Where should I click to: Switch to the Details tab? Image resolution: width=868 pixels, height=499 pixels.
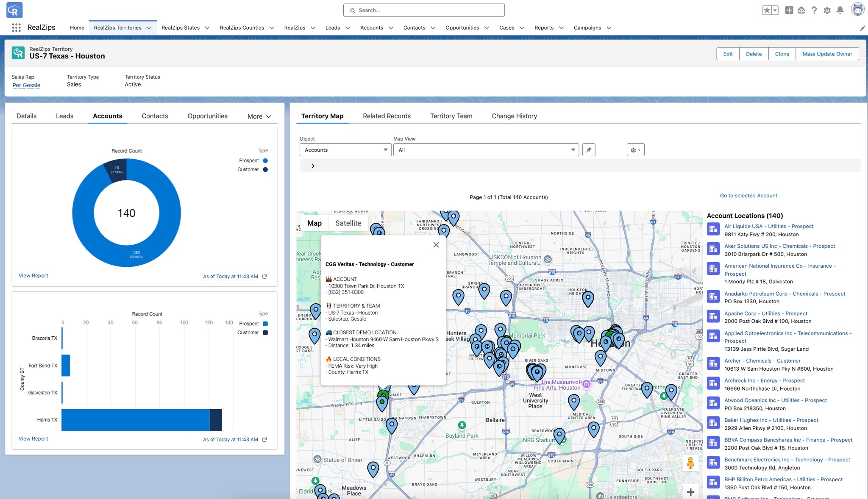26,116
